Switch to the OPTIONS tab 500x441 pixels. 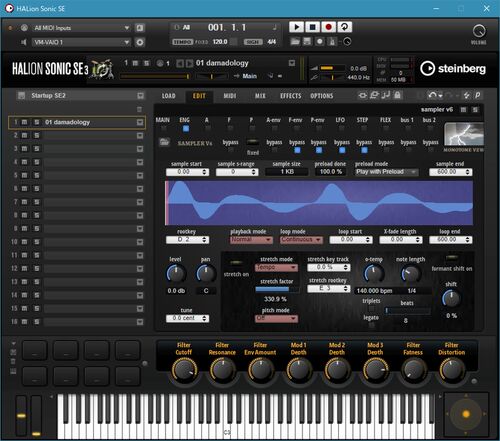[x=322, y=96]
